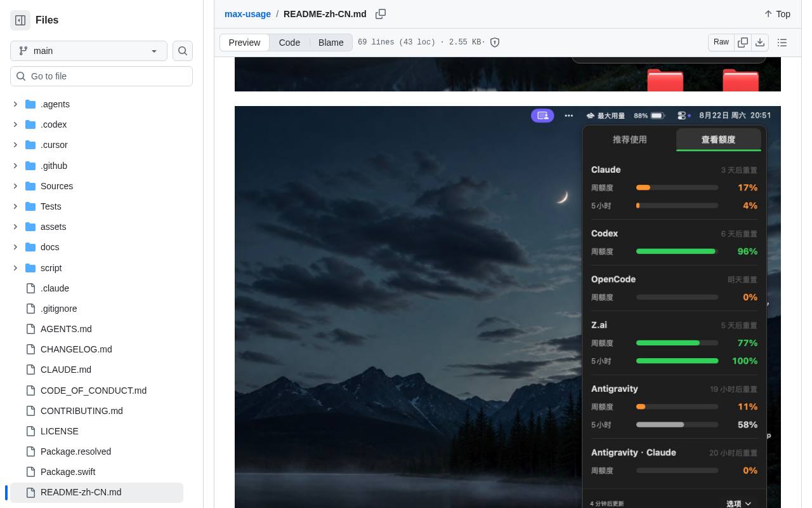Click the search magnifier button beside the branch selector
Screen dimensions: 812x508
point(183,51)
